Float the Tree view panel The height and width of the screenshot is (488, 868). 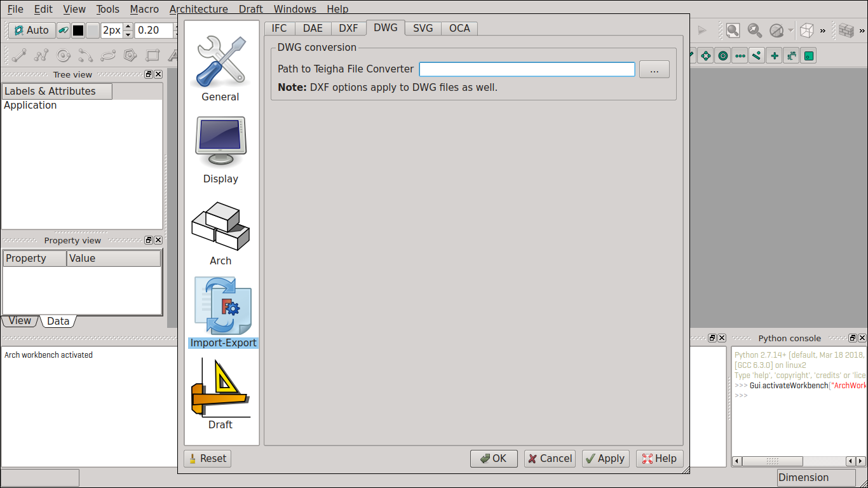149,74
